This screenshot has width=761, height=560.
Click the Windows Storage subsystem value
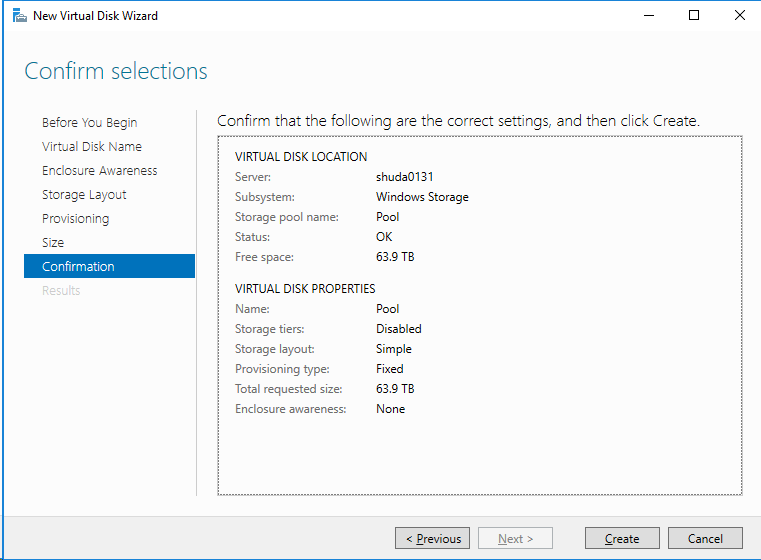pyautogui.click(x=422, y=197)
